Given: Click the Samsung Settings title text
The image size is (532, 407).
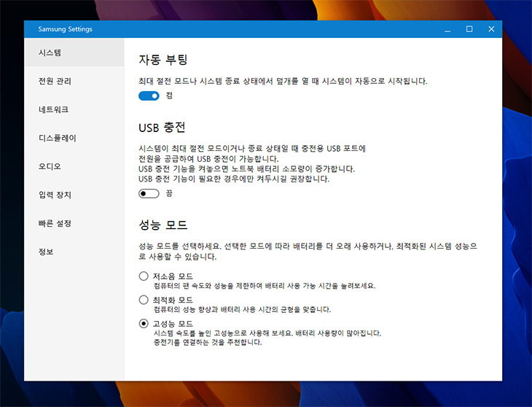Looking at the screenshot, I should pos(65,29).
